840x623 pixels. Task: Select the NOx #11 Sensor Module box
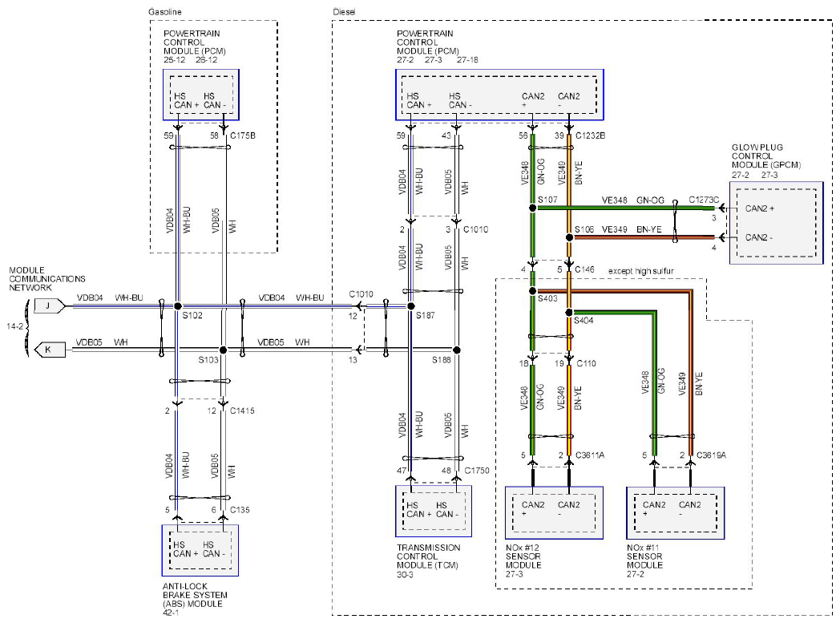[676, 512]
